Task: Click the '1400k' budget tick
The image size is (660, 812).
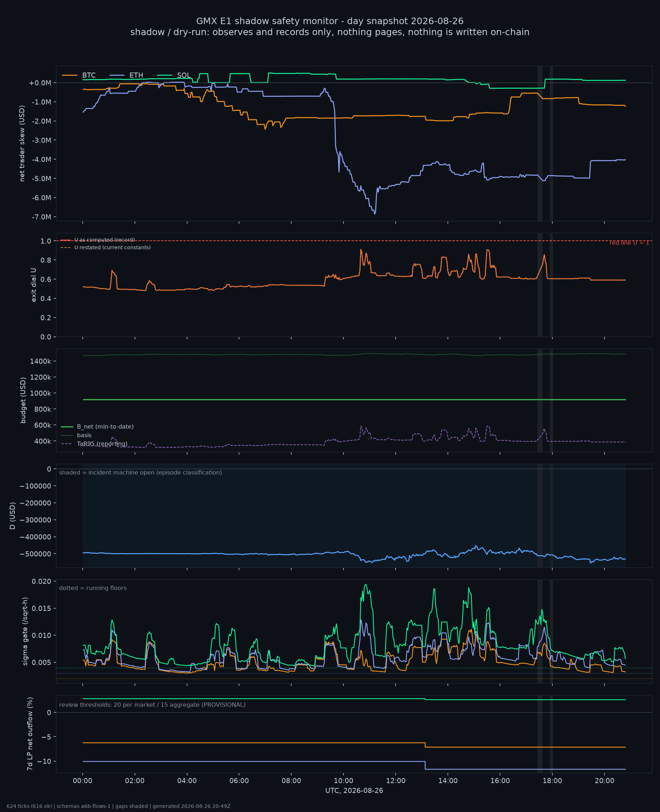Action: pyautogui.click(x=40, y=361)
